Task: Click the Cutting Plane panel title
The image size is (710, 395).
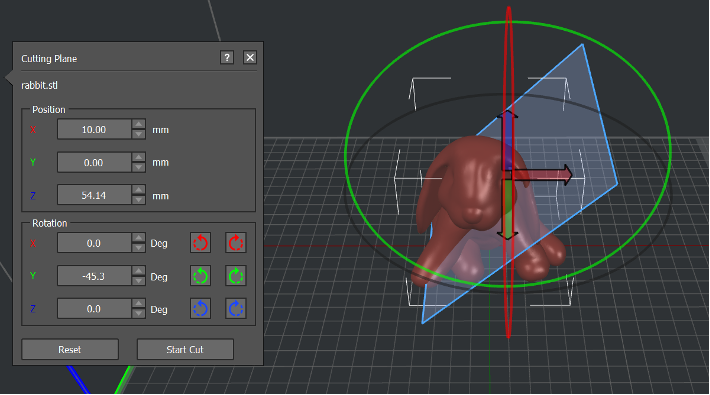Action: click(x=49, y=58)
